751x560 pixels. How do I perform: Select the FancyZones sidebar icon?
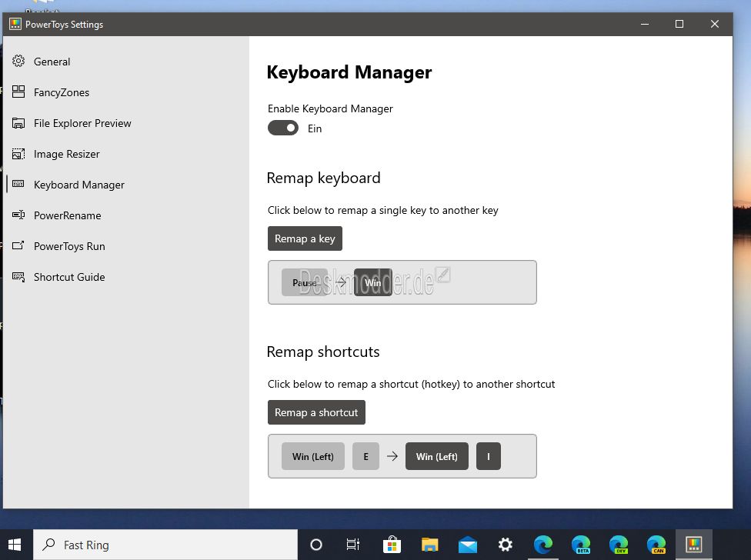click(18, 92)
